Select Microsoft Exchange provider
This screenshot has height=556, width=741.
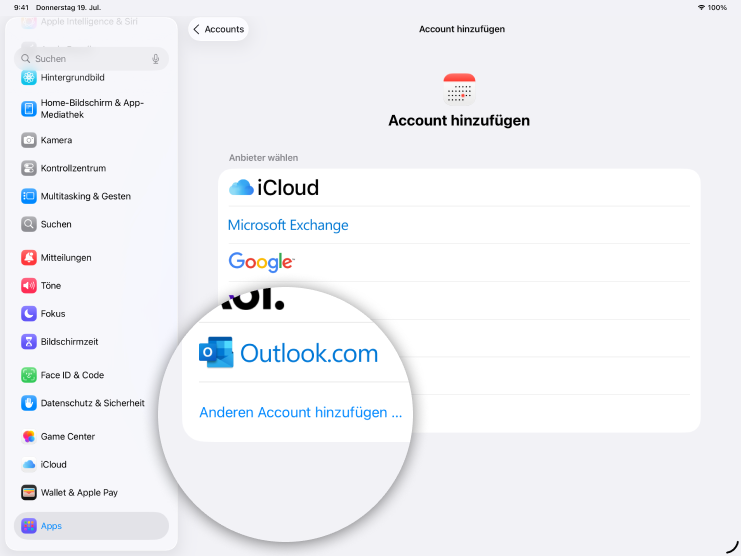[x=288, y=225]
